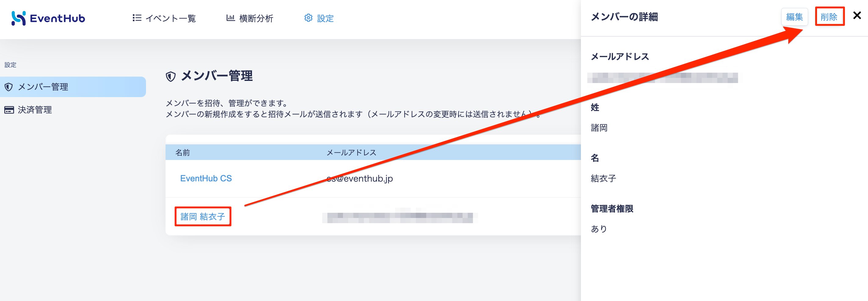Click the 編集 button in member details
This screenshot has width=868, height=301.
coord(794,17)
